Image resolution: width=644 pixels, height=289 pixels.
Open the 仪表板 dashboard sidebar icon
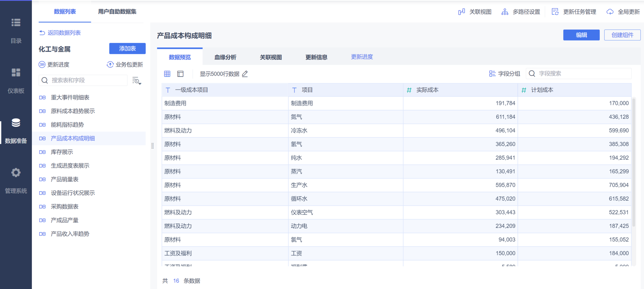pyautogui.click(x=16, y=72)
